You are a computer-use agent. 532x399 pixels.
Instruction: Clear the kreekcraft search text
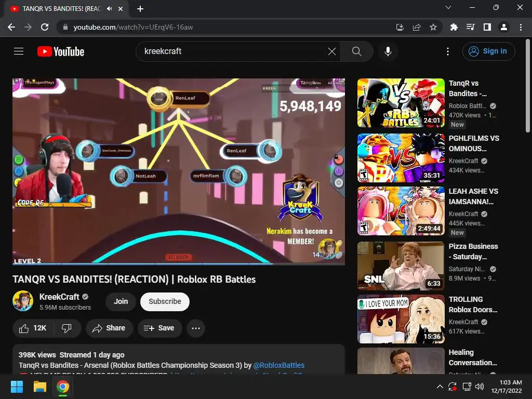pyautogui.click(x=332, y=51)
